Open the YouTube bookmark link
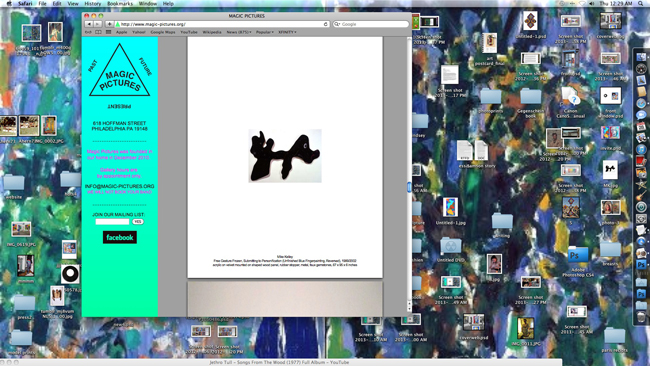The image size is (650, 366). click(189, 32)
